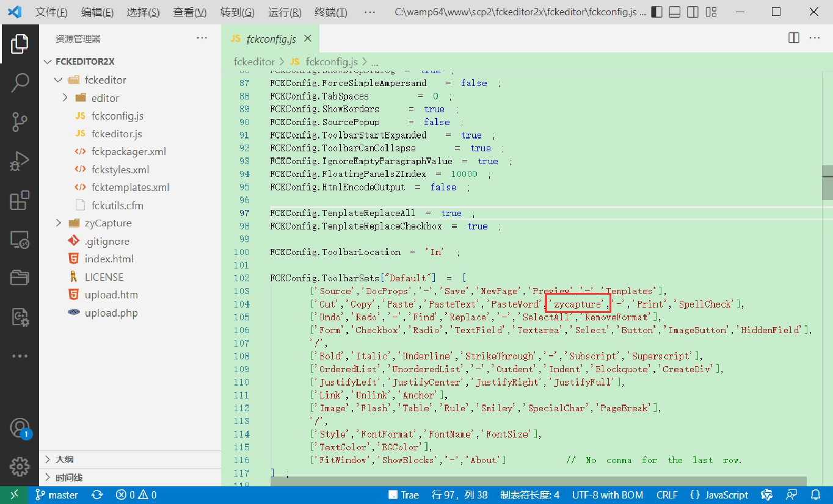The width and height of the screenshot is (833, 504).
Task: Click the editor vertical scrollbar
Action: point(827,183)
